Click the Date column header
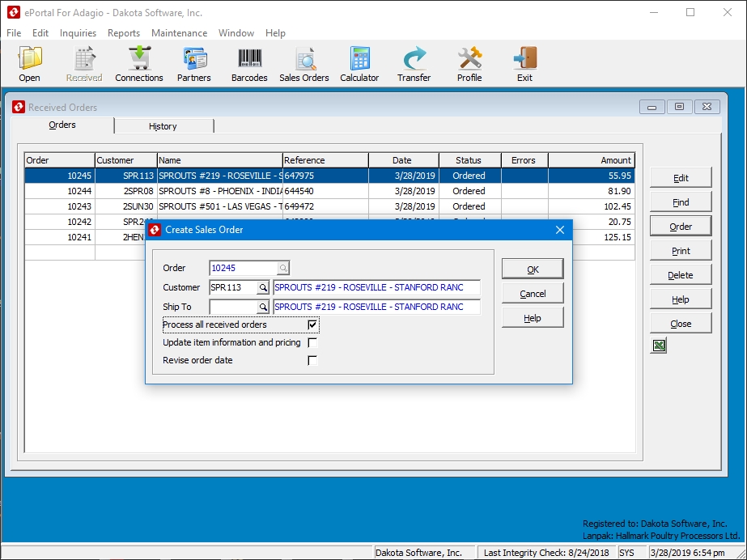Viewport: 747px width, 560px height. [x=404, y=160]
